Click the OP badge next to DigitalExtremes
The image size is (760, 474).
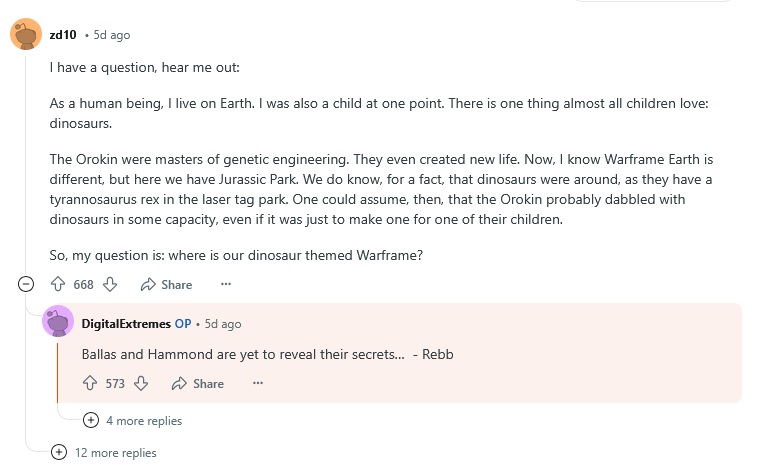[183, 324]
